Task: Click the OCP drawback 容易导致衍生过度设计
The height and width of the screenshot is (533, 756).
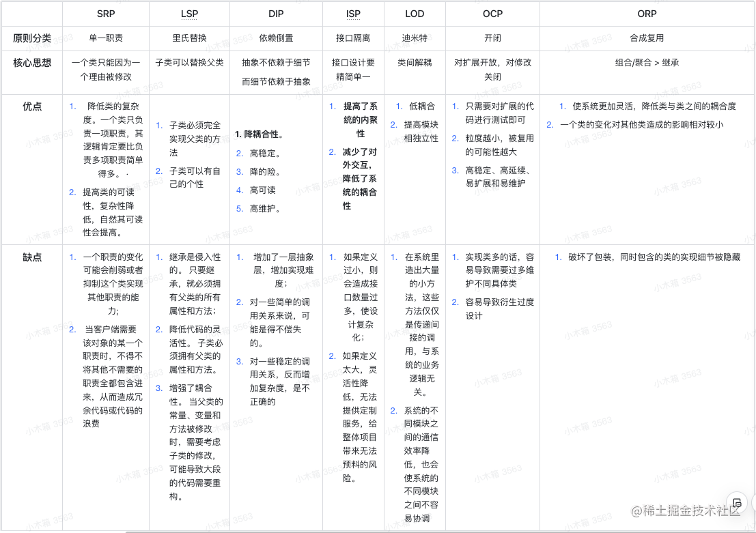Action: (x=499, y=309)
